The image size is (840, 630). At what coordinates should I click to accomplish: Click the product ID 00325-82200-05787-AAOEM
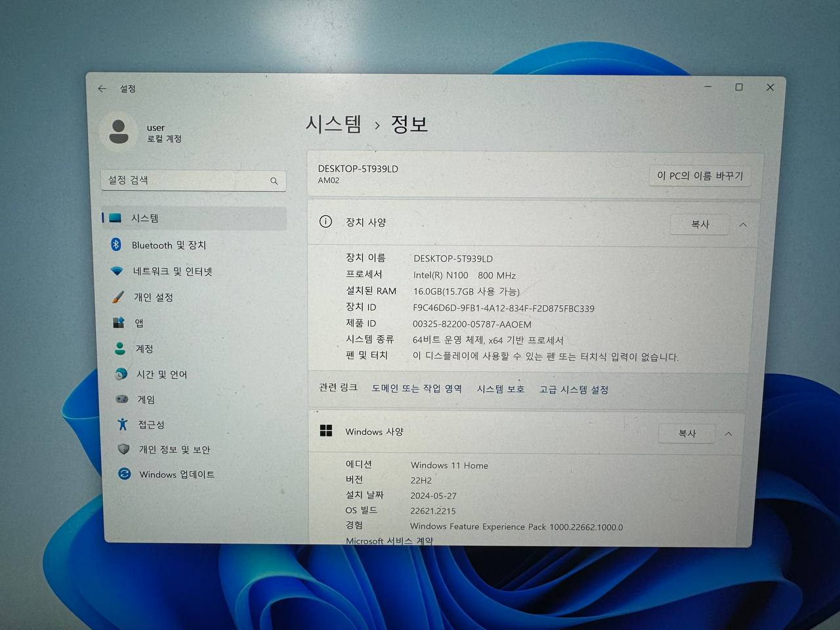pos(472,324)
